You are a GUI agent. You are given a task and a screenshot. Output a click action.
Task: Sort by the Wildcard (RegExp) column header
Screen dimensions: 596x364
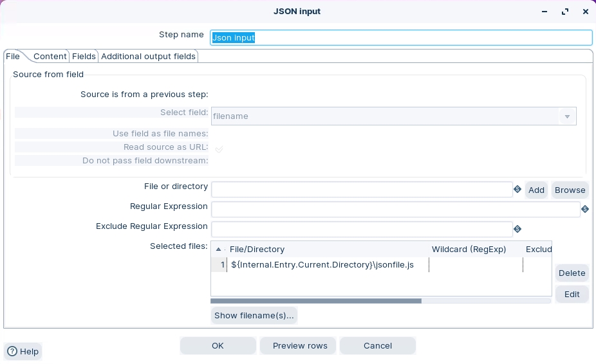click(469, 250)
